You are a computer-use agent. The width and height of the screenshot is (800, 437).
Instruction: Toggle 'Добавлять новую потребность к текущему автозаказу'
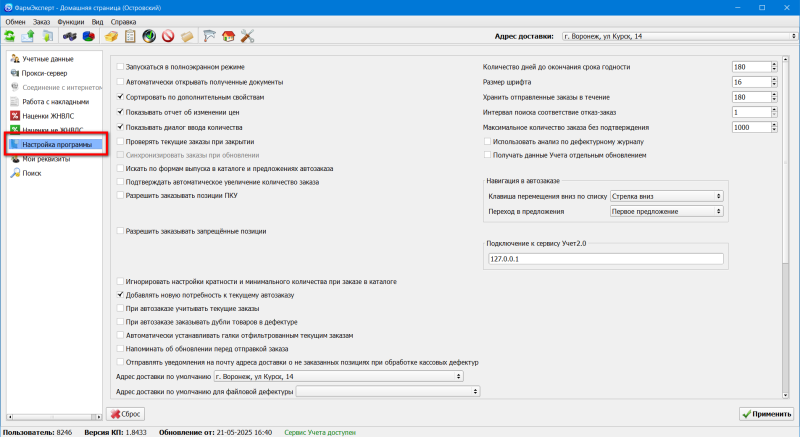pos(121,296)
